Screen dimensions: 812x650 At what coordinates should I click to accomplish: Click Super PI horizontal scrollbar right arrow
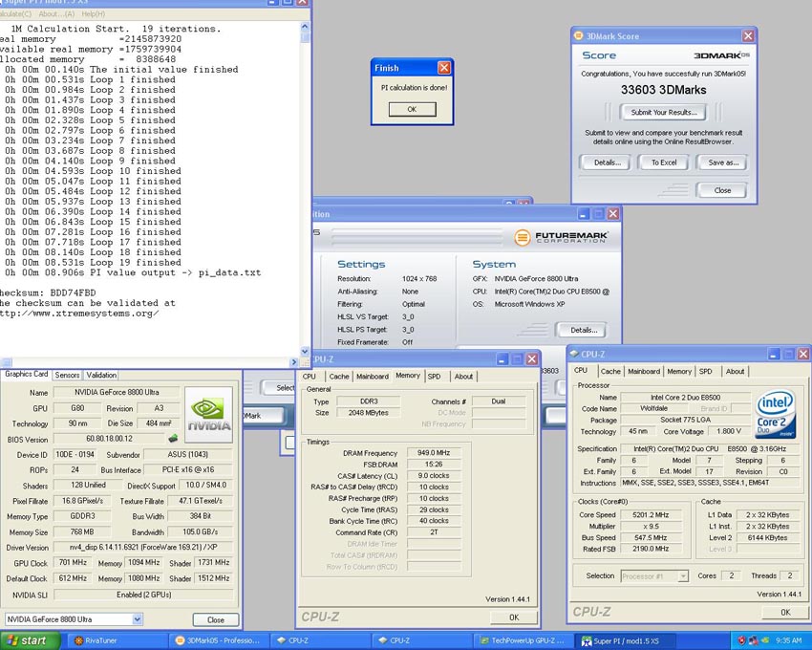point(293,362)
